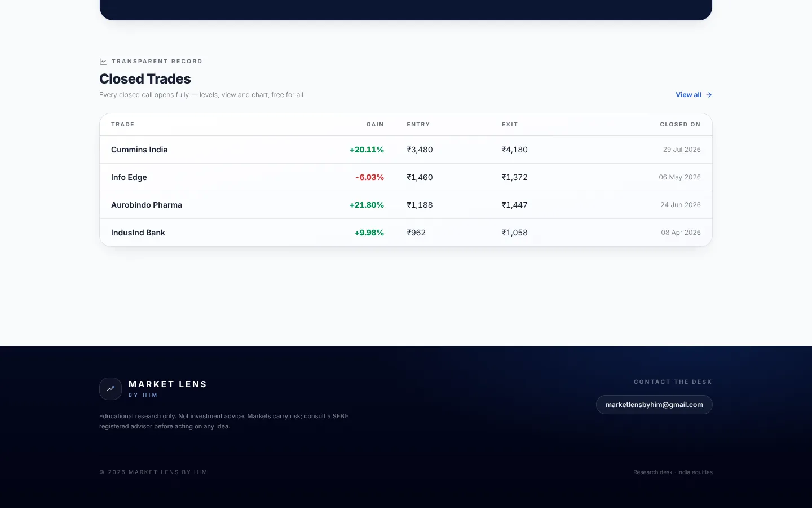This screenshot has height=508, width=812.
Task: Click the Closed Trades heading
Action: [145, 79]
